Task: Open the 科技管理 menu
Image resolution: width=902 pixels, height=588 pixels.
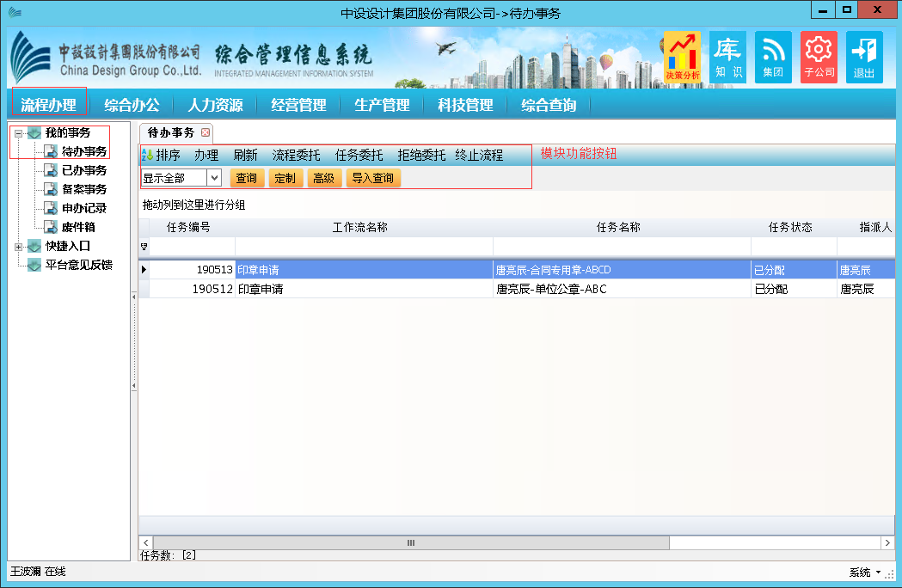Action: point(465,105)
